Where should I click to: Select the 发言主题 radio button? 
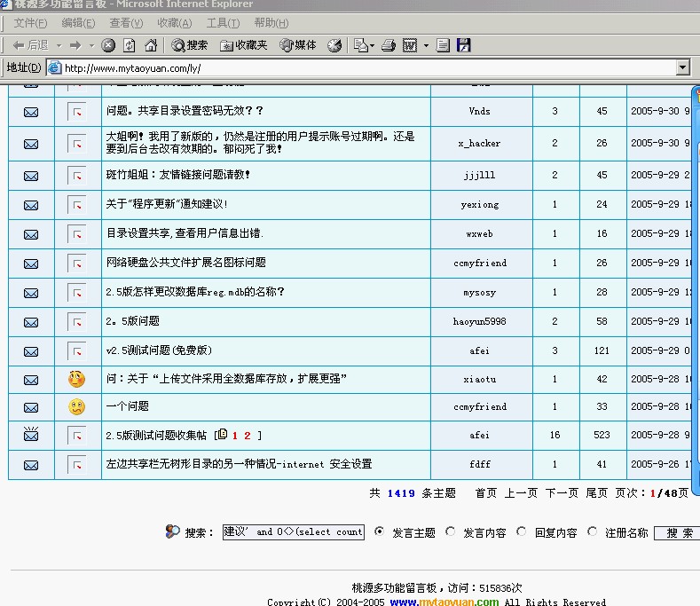coord(380,531)
